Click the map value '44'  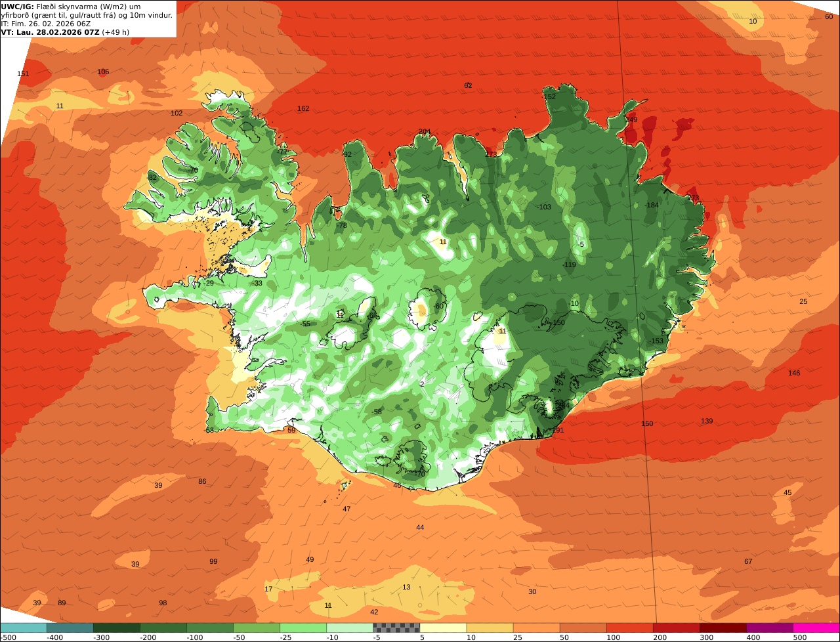point(420,527)
